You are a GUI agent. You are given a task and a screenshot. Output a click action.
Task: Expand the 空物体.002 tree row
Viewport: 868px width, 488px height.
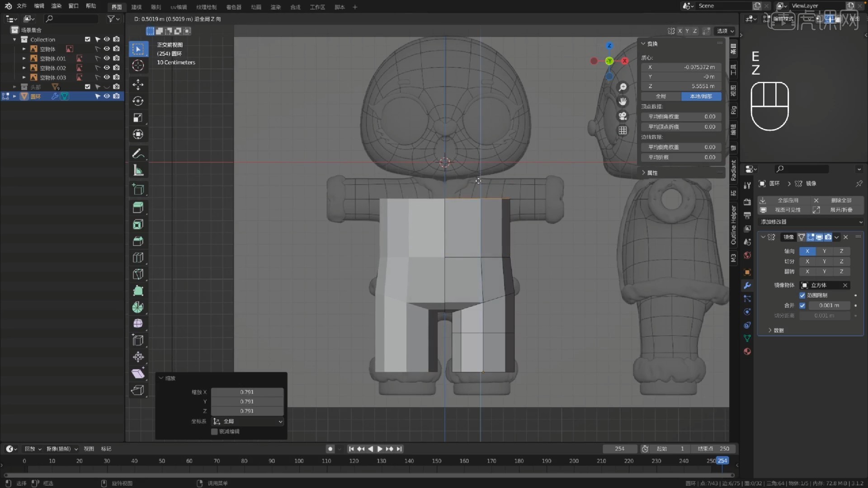coord(24,68)
